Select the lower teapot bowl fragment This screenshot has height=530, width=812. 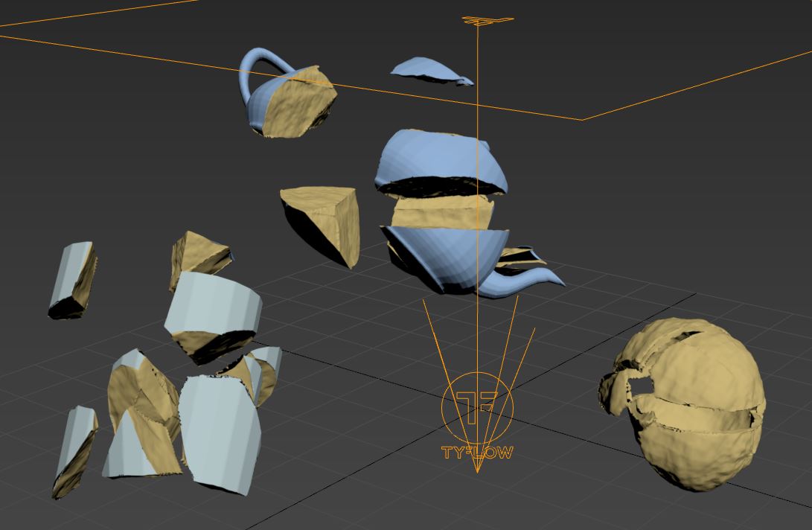448,259
